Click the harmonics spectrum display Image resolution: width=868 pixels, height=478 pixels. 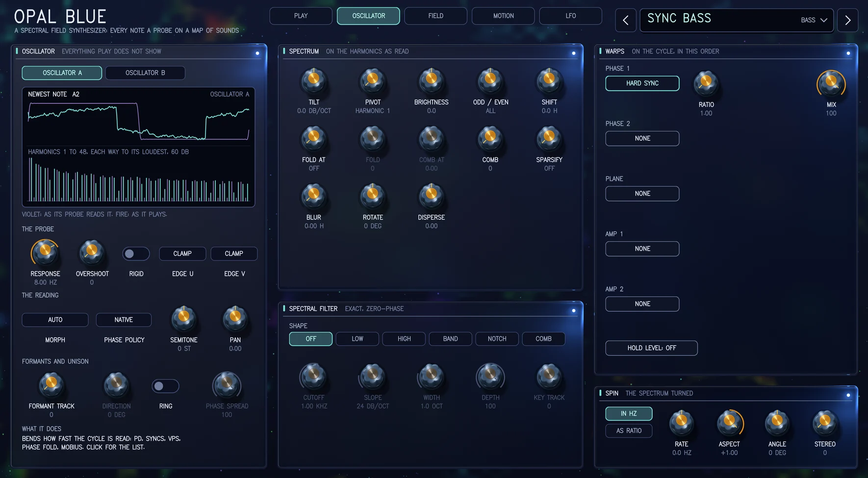pyautogui.click(x=138, y=180)
